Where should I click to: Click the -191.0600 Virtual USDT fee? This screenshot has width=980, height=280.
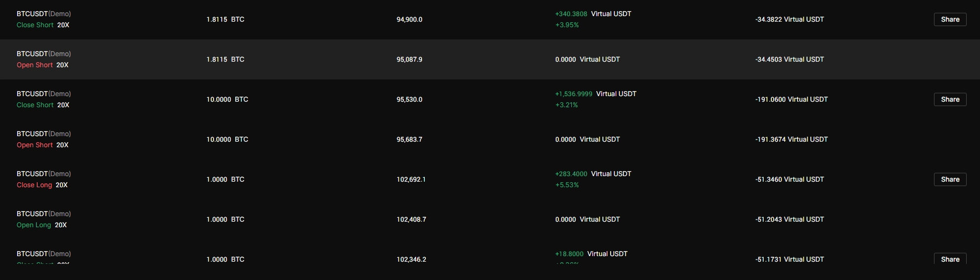pos(791,99)
